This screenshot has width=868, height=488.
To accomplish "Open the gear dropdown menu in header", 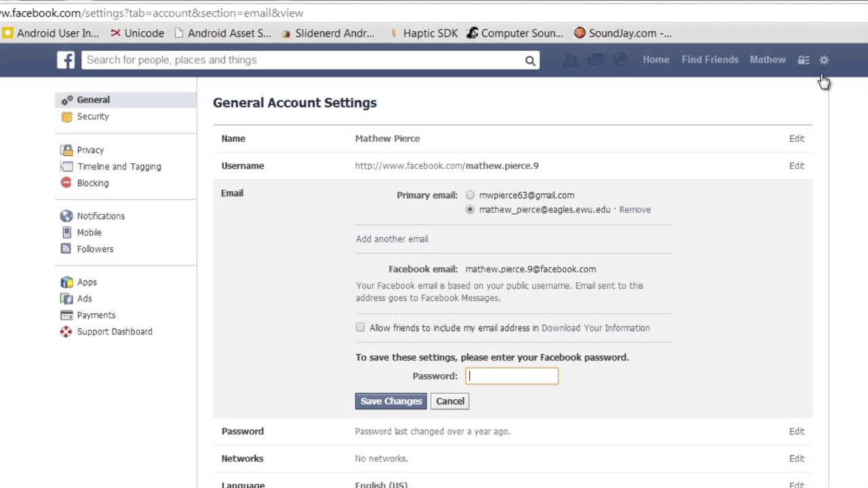I will click(824, 60).
